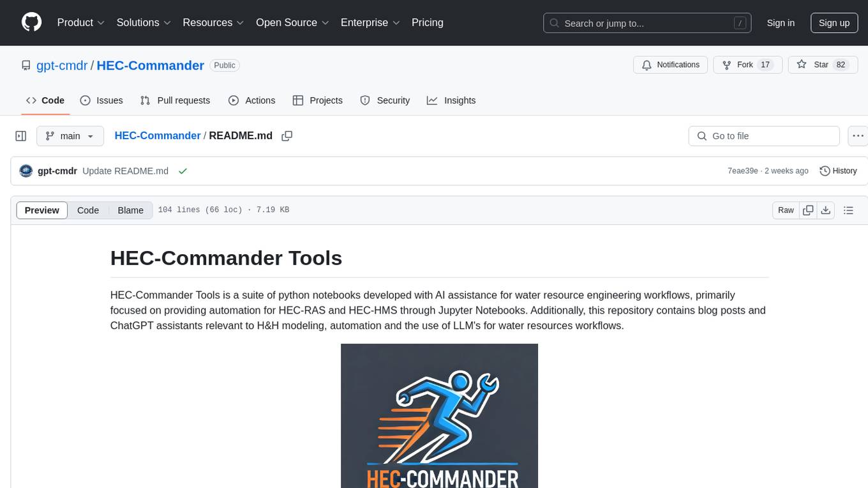The height and width of the screenshot is (488, 868).
Task: Star the repository
Action: click(x=823, y=65)
